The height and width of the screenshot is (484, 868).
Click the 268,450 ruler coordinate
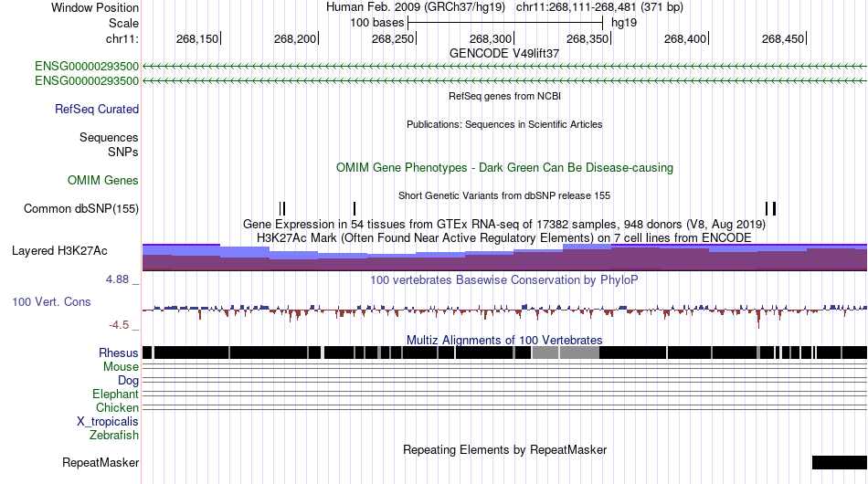point(783,38)
